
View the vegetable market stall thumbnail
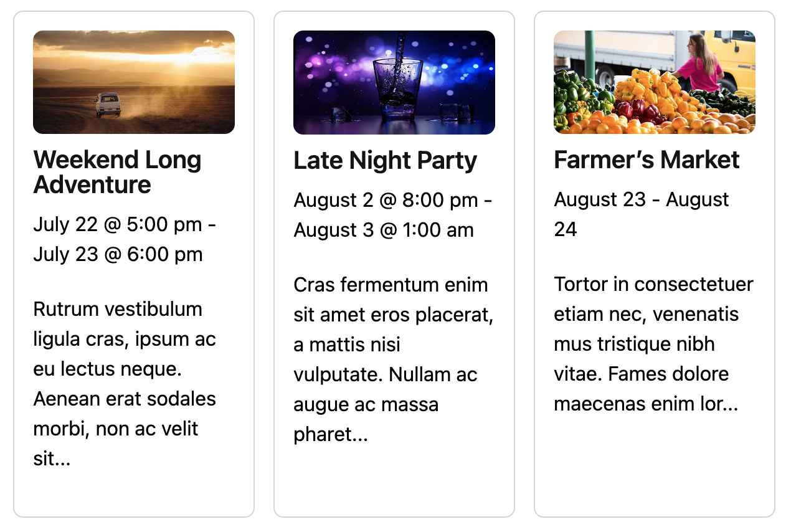[x=655, y=82]
